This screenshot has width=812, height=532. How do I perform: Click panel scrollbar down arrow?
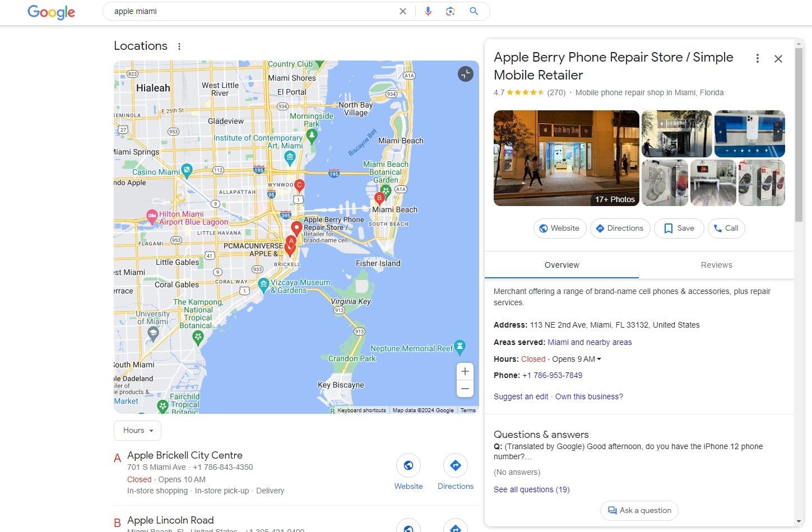799,521
